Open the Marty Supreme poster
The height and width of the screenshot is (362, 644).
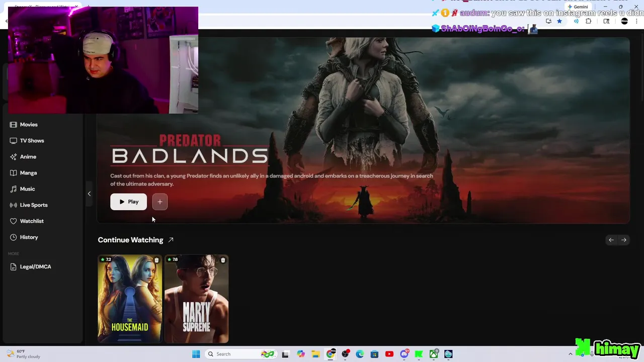click(196, 299)
